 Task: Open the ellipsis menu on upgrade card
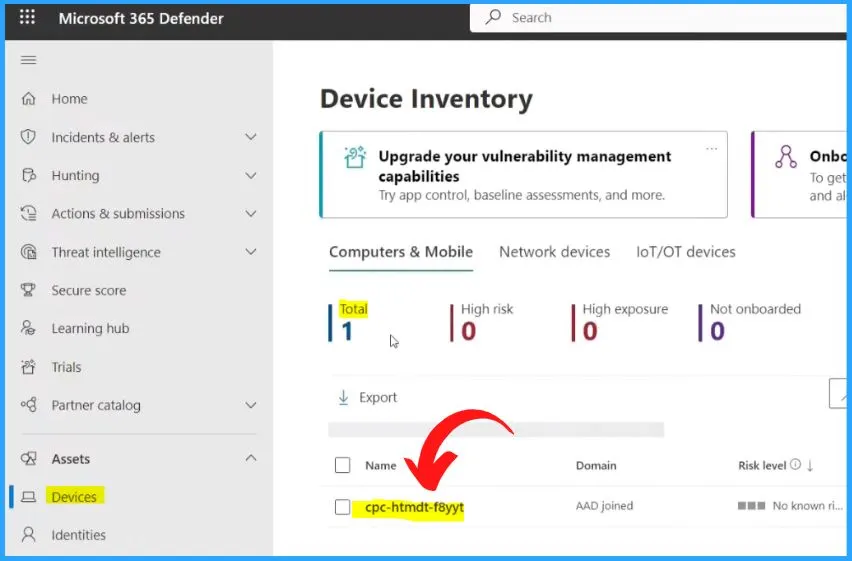[x=711, y=148]
